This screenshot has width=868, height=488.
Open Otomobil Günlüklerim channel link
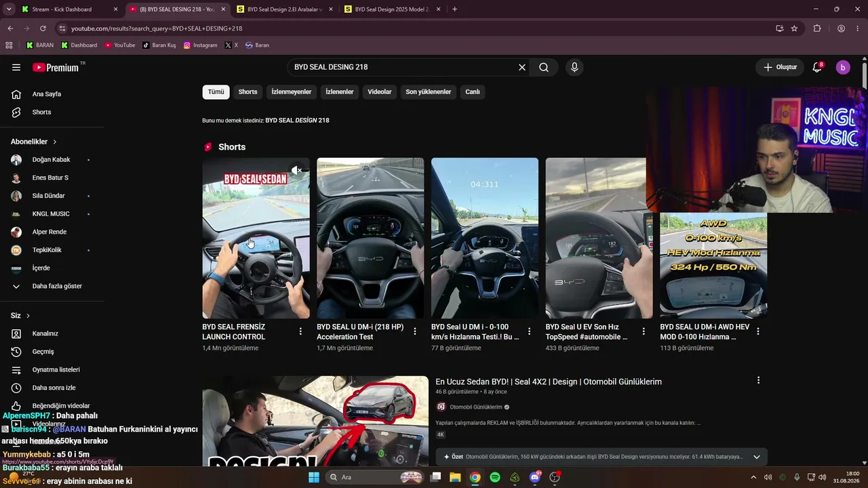pos(476,407)
